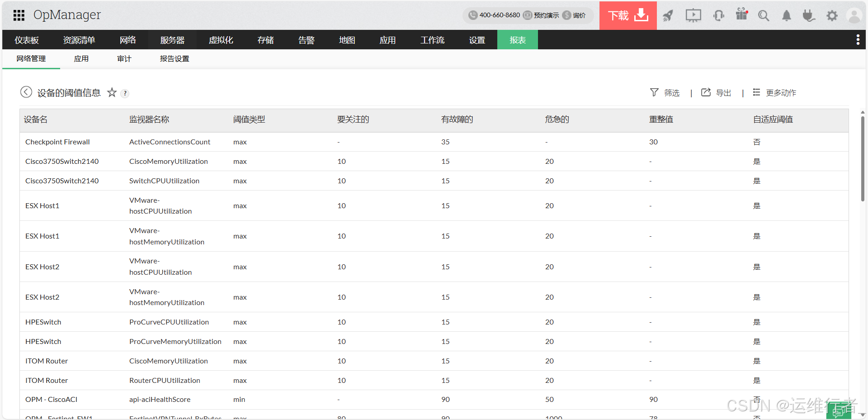Click the page vertical scrollbar thumb

point(863,158)
